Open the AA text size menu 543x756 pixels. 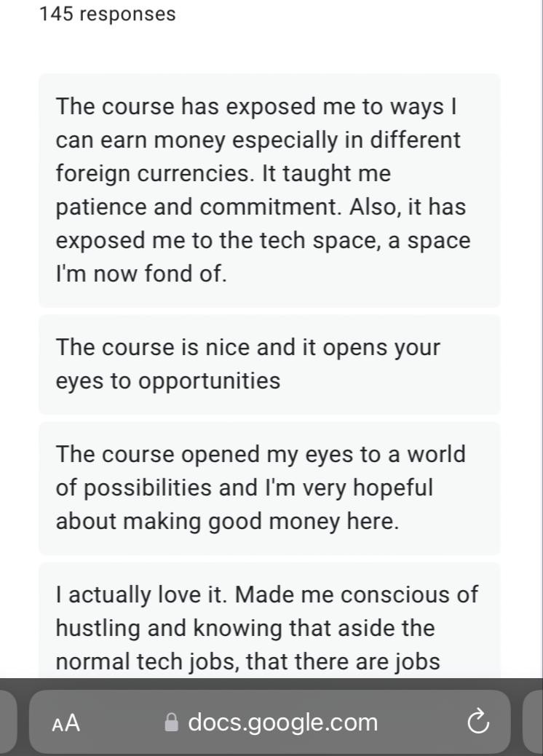tap(66, 723)
